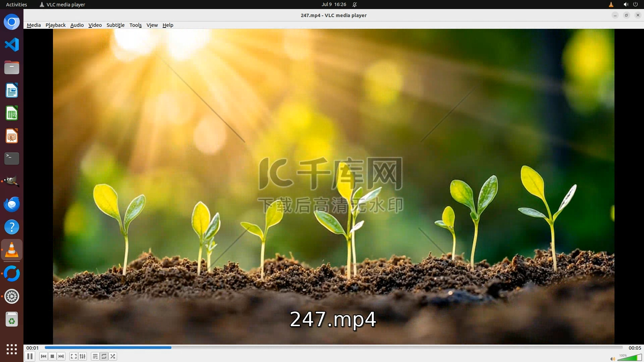Skip to next media track
Image resolution: width=644 pixels, height=362 pixels.
click(61, 356)
